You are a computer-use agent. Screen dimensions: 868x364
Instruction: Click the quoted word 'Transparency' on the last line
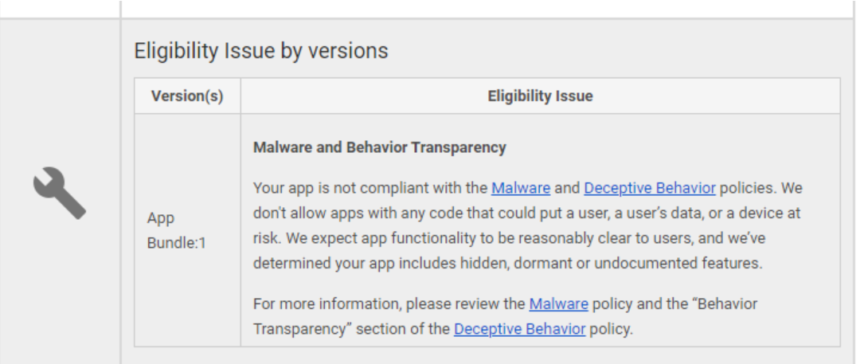tap(303, 329)
